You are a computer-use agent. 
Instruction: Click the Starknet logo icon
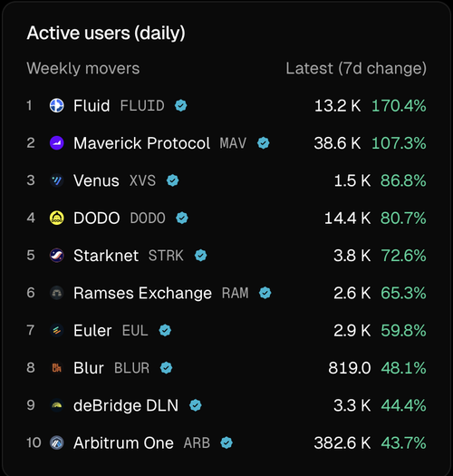tap(57, 256)
